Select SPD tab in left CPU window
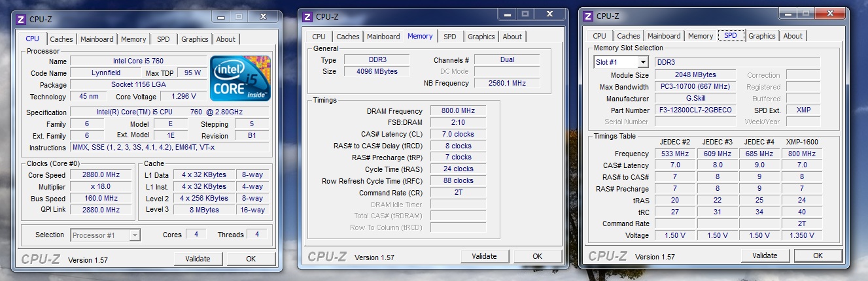Screen dimensions: 868x281 164,39
